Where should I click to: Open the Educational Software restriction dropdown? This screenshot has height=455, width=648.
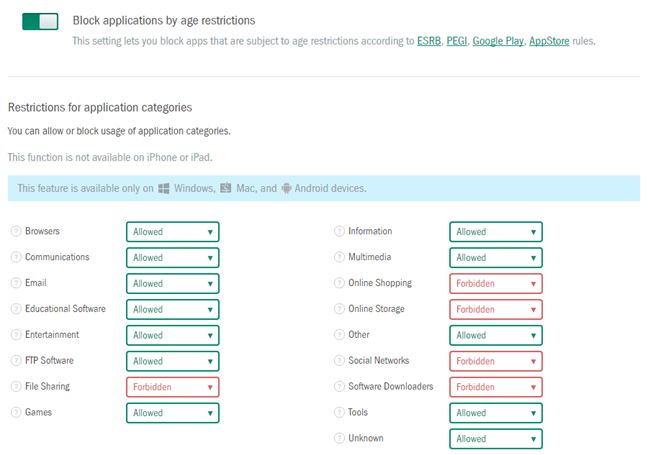pos(173,310)
